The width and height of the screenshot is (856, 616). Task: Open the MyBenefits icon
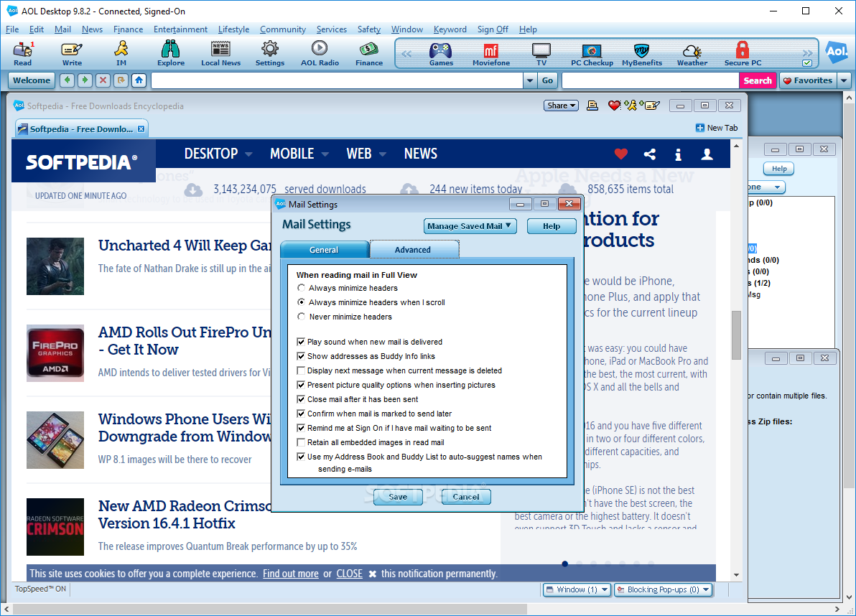point(642,54)
